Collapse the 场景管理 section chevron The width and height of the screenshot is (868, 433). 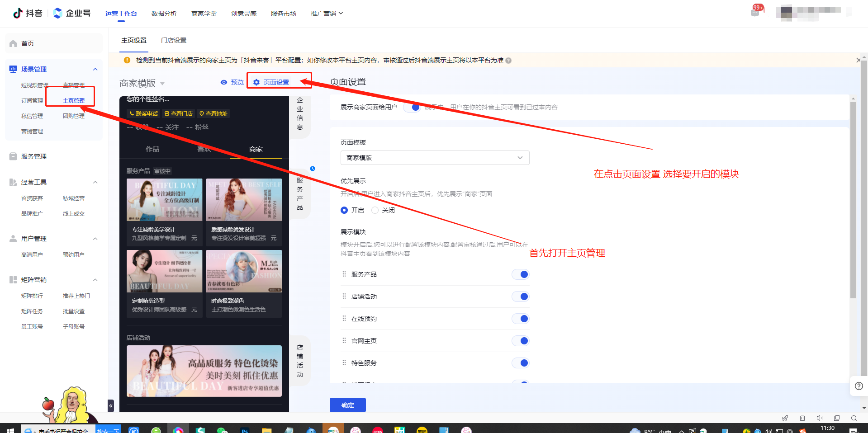95,69
